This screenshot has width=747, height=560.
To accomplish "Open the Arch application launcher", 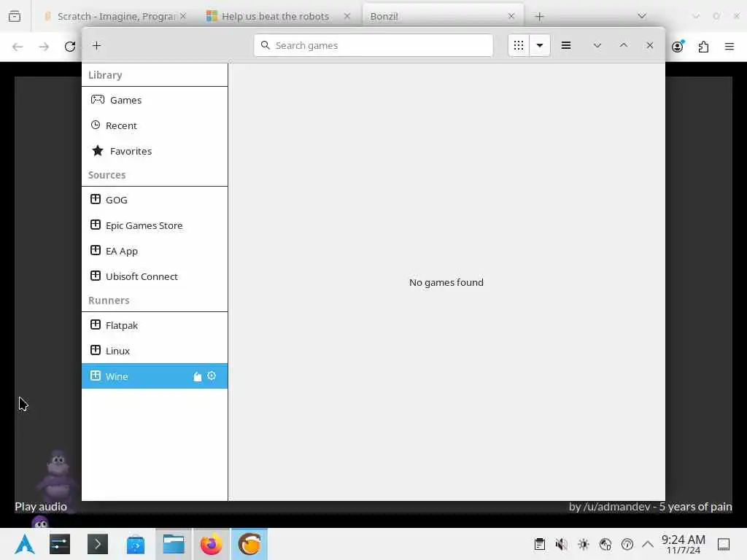I will 25,544.
